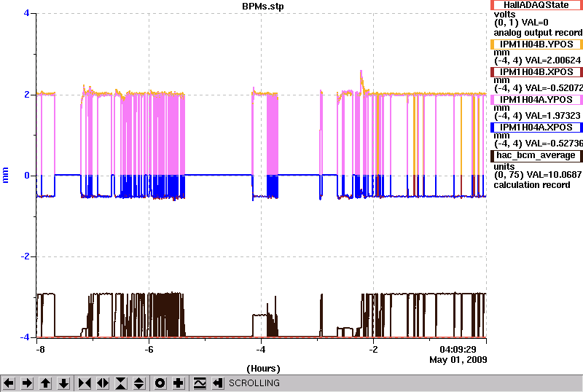Click the waveform graph-mode toolbar icon
This screenshot has height=392, width=583.
(200, 383)
